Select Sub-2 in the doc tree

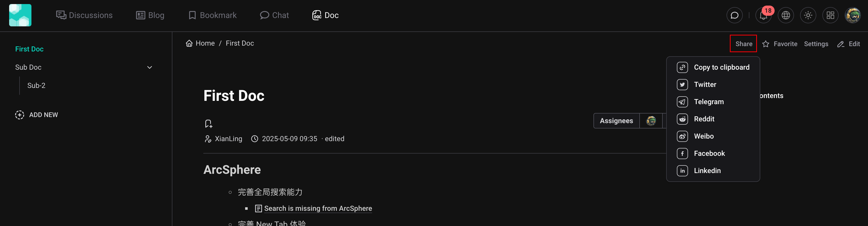[37, 86]
